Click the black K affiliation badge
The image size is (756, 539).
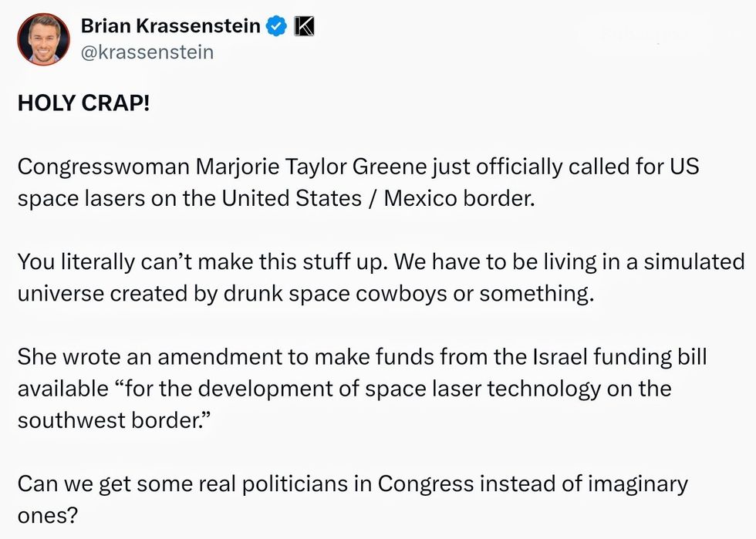[304, 27]
